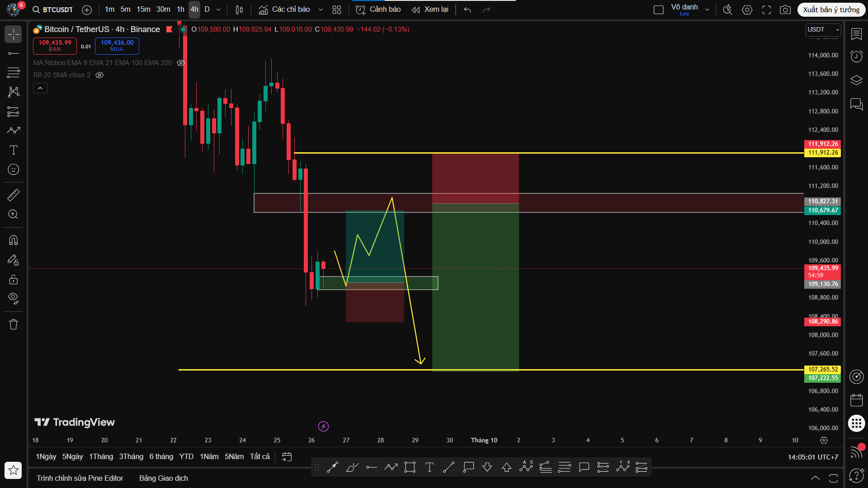Image resolution: width=868 pixels, height=488 pixels.
Task: Open the alert clock panel on right sidebar
Action: 856,56
